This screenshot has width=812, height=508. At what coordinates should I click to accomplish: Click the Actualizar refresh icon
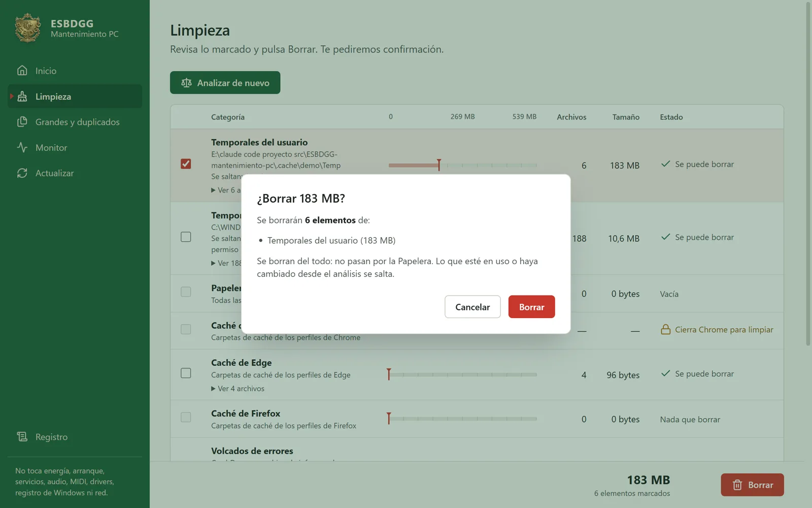click(22, 173)
